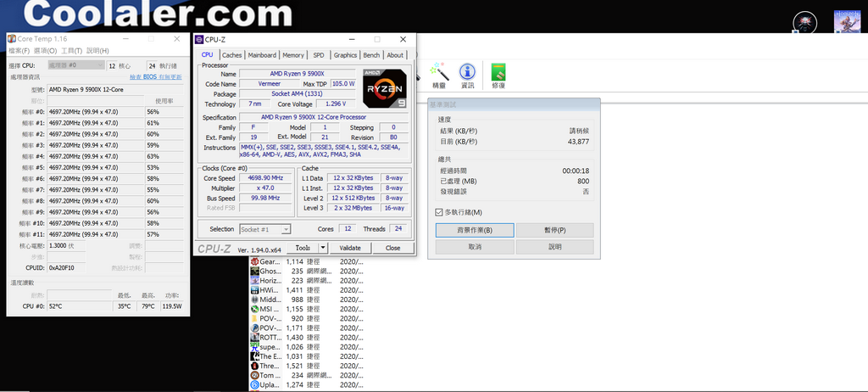Click the Tools button in CPU-Z

(303, 248)
